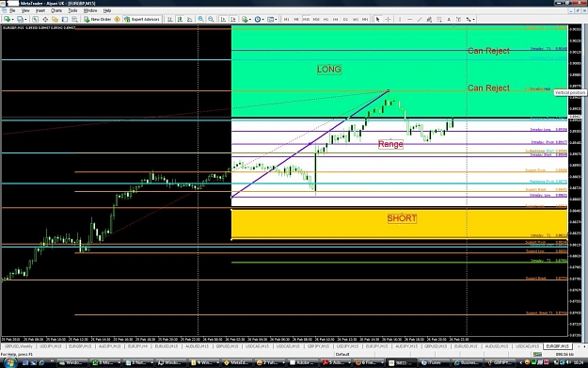The height and width of the screenshot is (368, 588).
Task: Open the View menu
Action: pyautogui.click(x=25, y=10)
